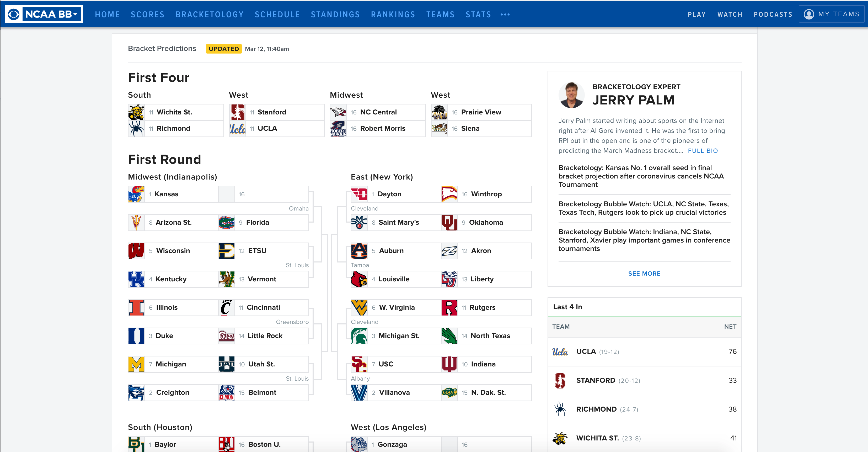The width and height of the screenshot is (868, 452).
Task: Click the UCLA script logo in First Four
Action: (x=237, y=129)
